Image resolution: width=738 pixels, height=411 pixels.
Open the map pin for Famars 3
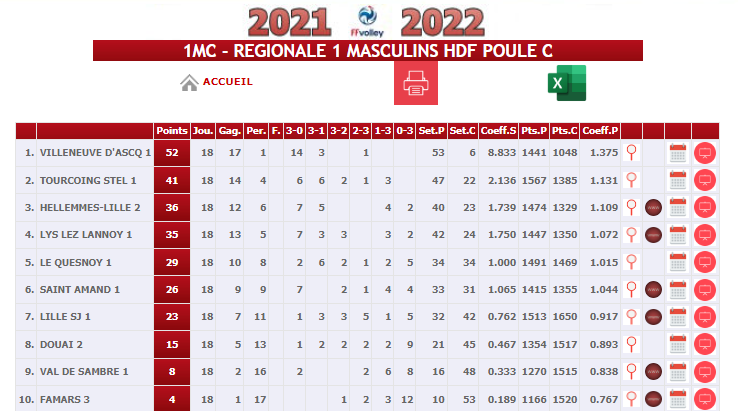pyautogui.click(x=632, y=399)
